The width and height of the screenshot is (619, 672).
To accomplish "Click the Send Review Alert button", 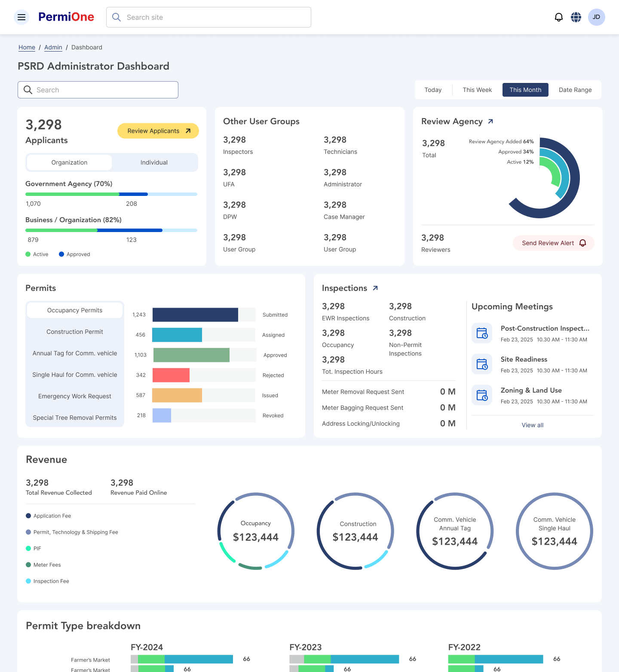I will click(553, 243).
